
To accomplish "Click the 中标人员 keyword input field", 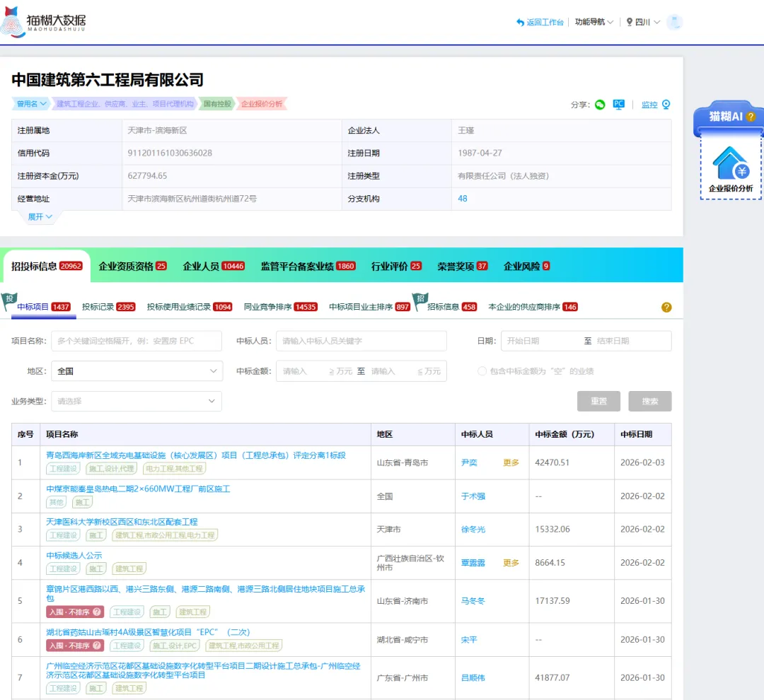I will click(x=361, y=341).
